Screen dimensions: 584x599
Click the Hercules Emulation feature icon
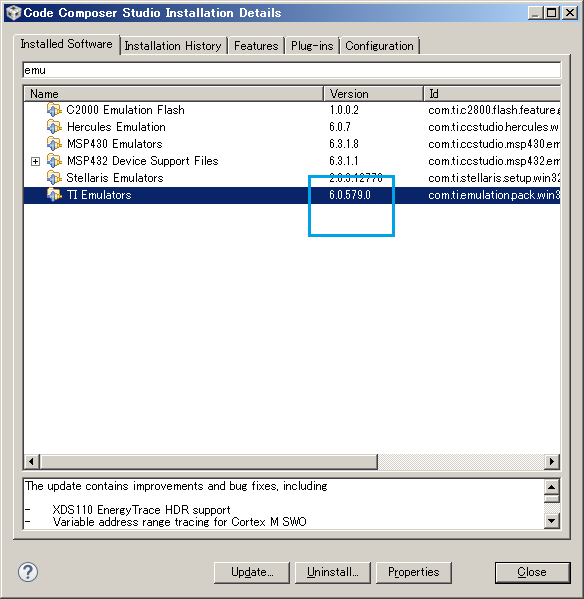pos(54,127)
